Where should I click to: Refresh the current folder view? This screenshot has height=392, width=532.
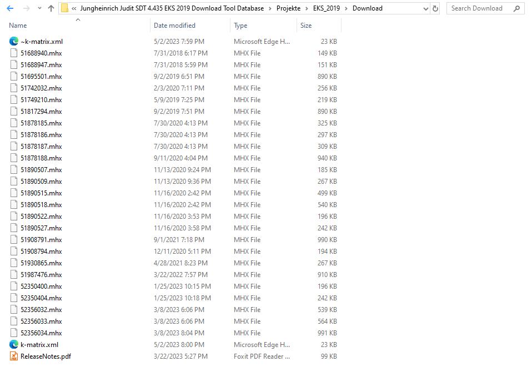(x=435, y=9)
